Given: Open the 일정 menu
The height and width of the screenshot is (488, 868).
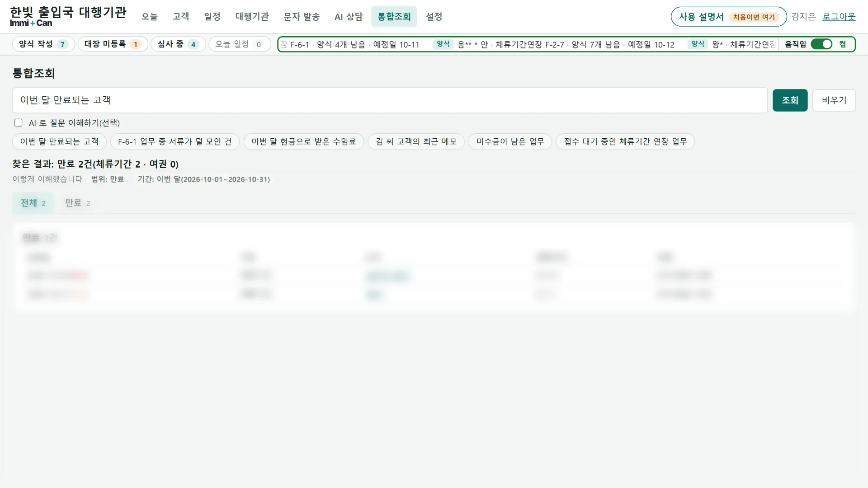Looking at the screenshot, I should pos(212,17).
